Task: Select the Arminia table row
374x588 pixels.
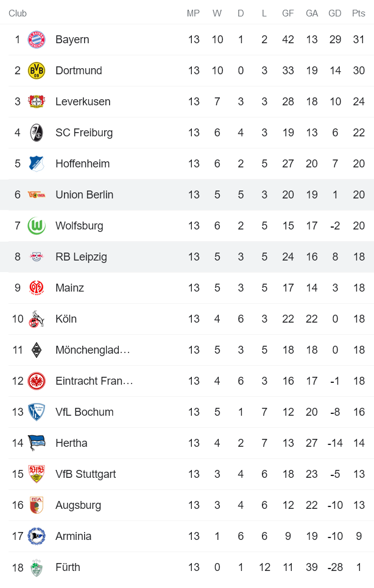Action: (x=187, y=536)
